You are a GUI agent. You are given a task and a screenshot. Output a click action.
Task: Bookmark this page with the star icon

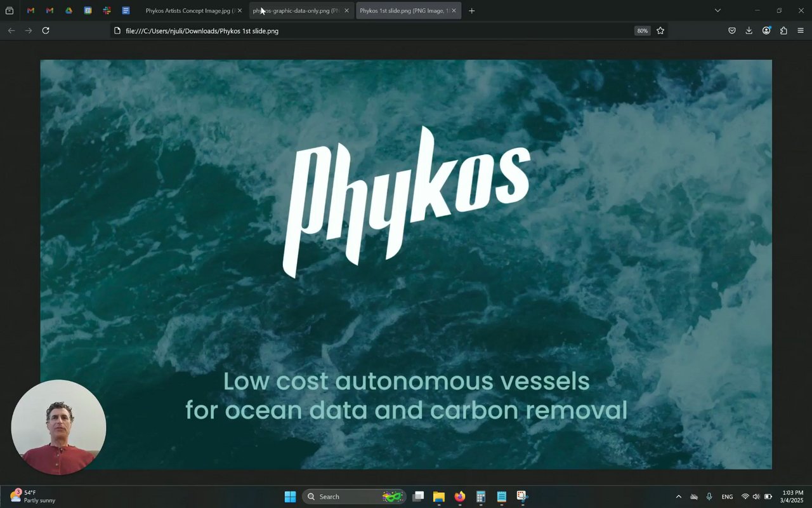coord(660,30)
